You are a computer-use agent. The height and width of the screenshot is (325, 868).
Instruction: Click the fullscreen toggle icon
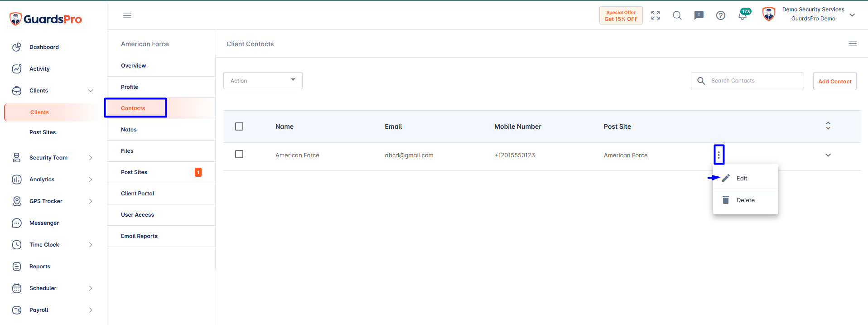point(656,15)
